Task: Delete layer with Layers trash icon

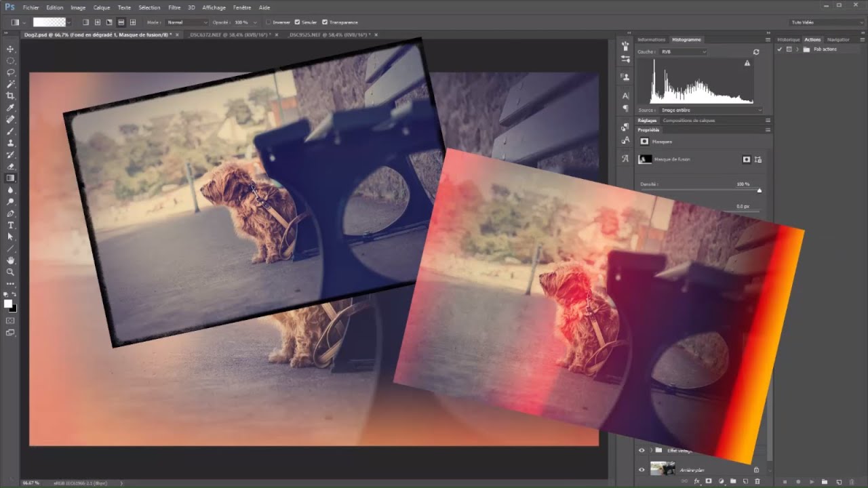Action: 757,481
